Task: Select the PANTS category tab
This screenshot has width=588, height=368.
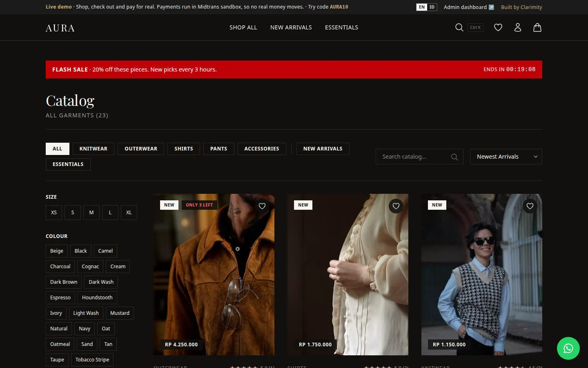Action: click(219, 149)
